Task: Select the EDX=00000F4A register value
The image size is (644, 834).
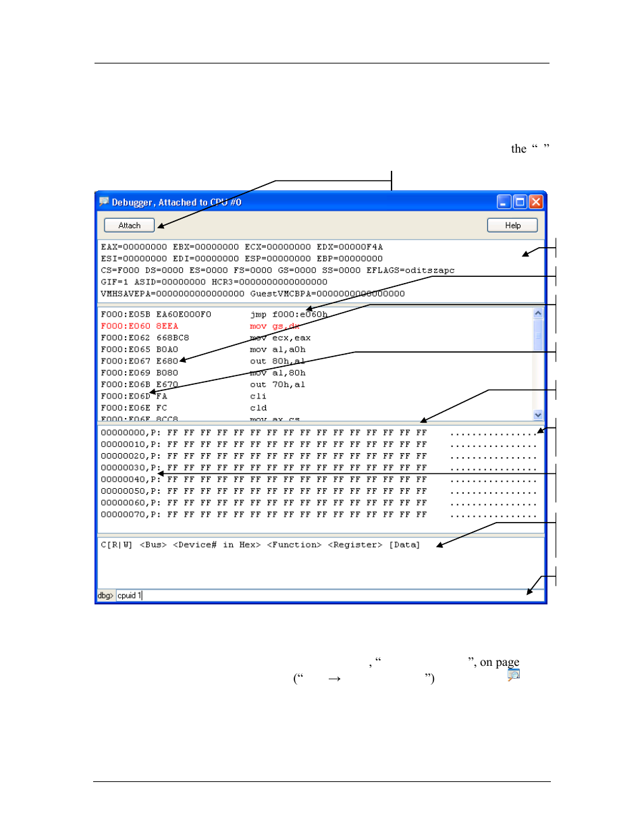Action: 350,247
